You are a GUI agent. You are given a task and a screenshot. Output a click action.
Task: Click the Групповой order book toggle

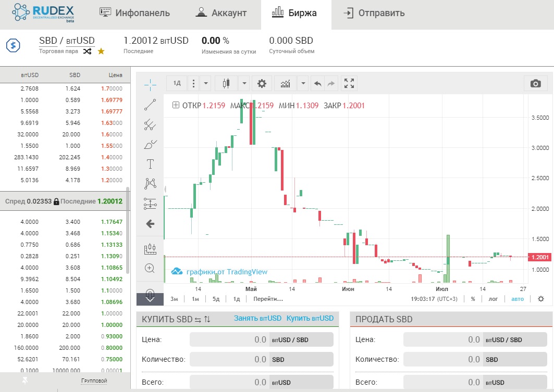pos(94,381)
